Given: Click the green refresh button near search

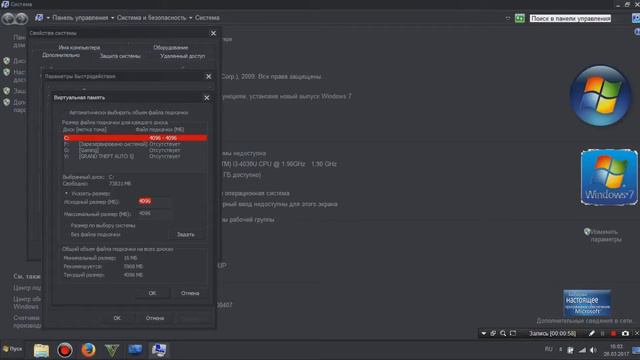Looking at the screenshot, I should (x=520, y=18).
